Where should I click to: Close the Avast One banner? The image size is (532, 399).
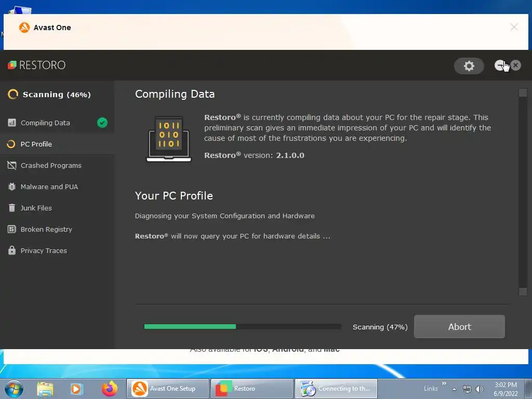[514, 27]
